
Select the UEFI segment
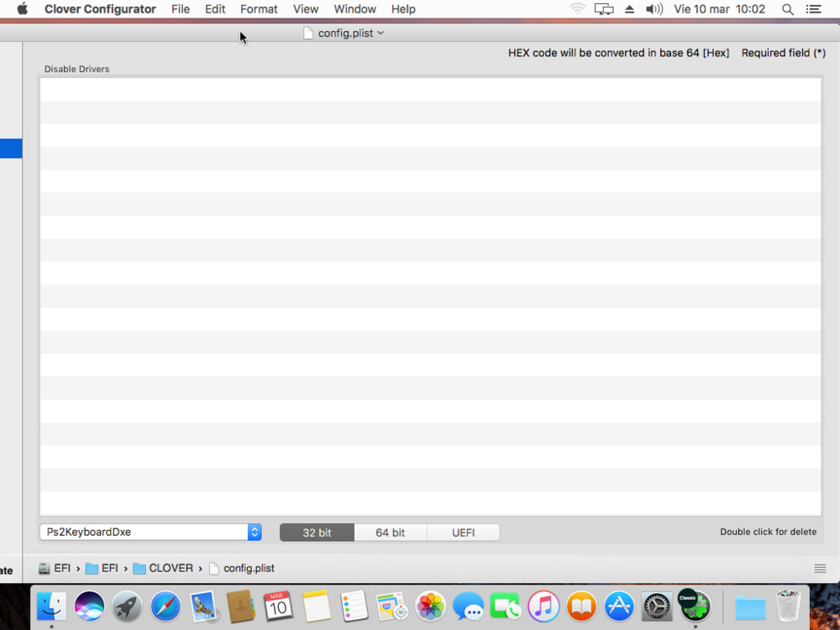click(x=464, y=533)
